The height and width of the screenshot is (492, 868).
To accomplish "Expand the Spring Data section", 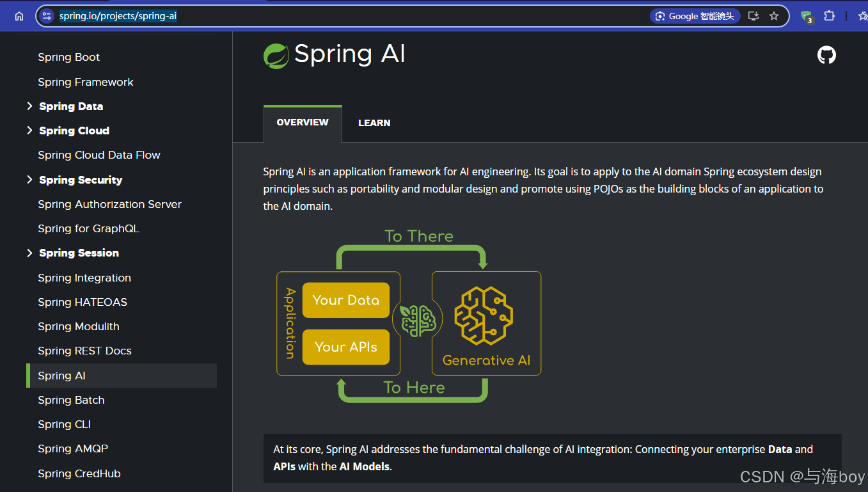I will click(x=29, y=106).
